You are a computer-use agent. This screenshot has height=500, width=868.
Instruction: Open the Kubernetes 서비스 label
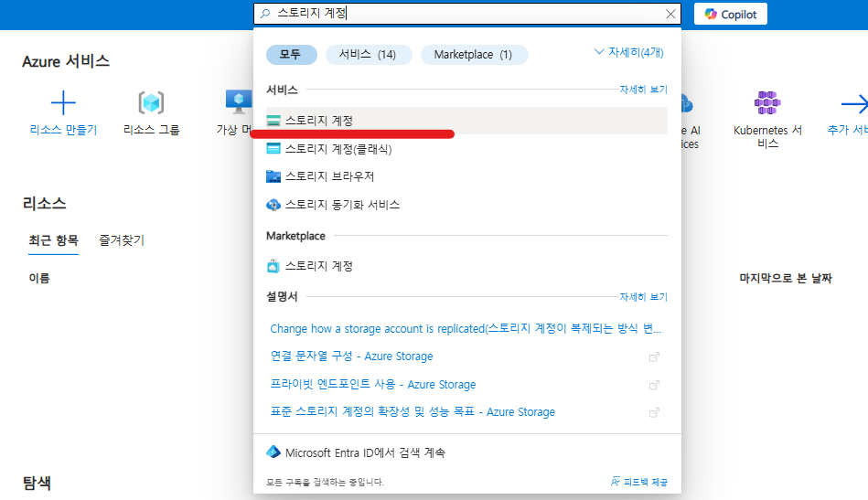coord(767,136)
